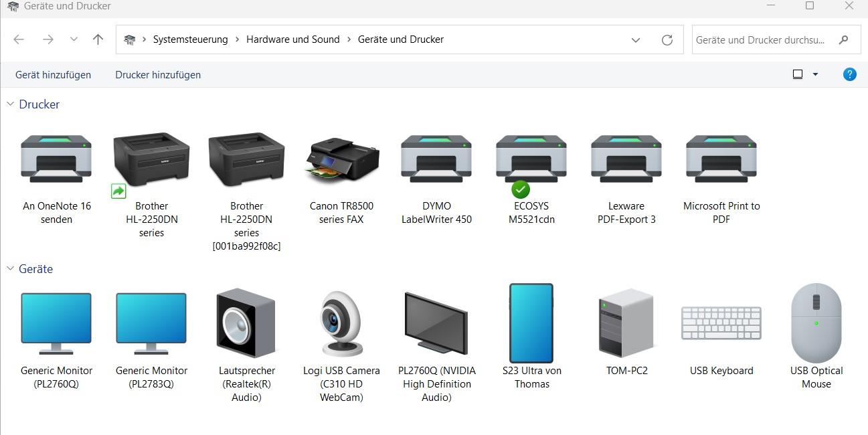Open the address bar history dropdown
868x435 pixels.
[636, 40]
